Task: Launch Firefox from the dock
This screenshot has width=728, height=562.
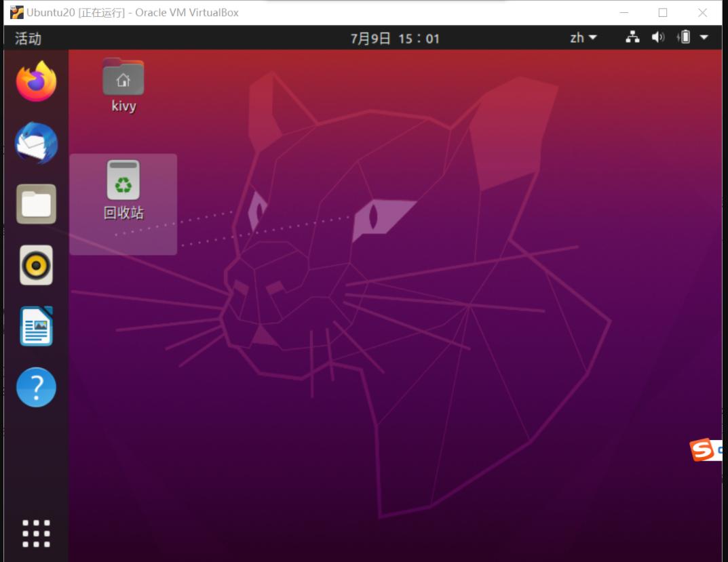Action: coord(35,81)
